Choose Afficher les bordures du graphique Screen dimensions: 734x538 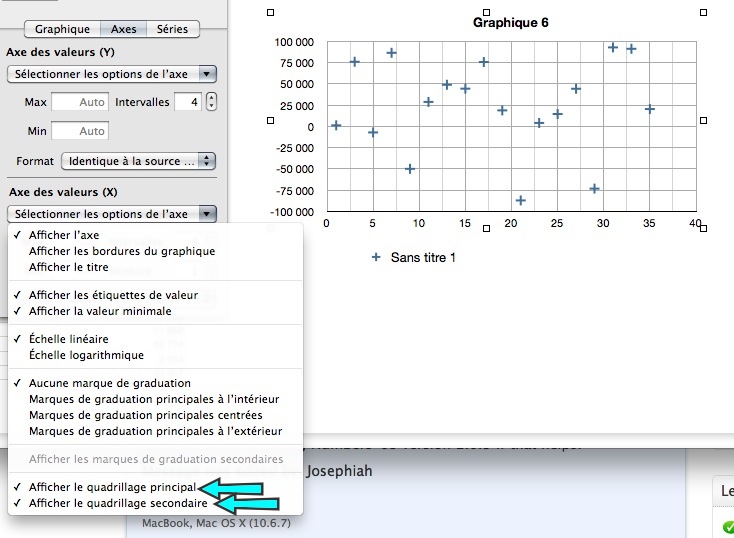click(155, 251)
